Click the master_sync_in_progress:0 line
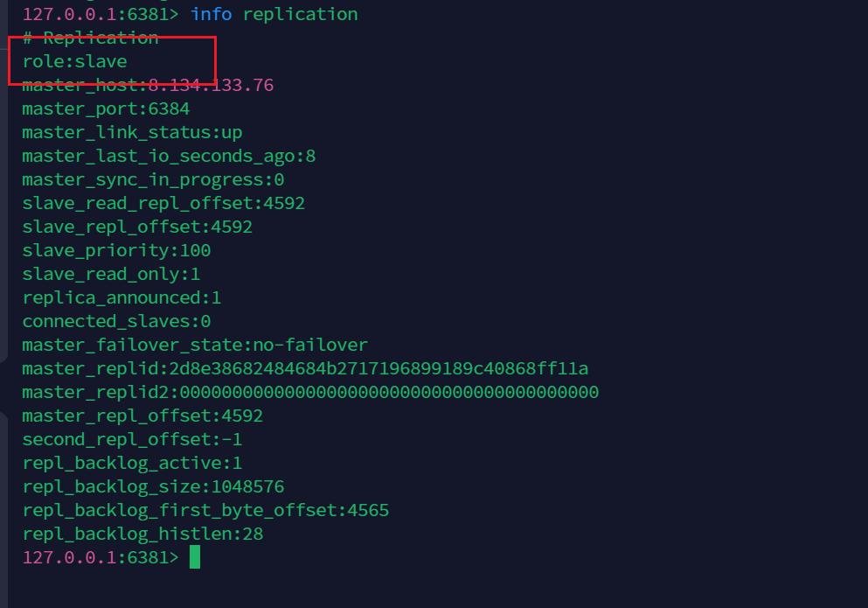Image resolution: width=868 pixels, height=608 pixels. (x=153, y=179)
